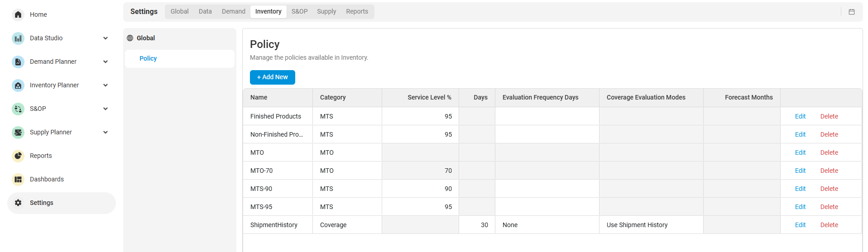Viewport: 868px width, 252px height.
Task: Open Reports via its pie-chart icon
Action: pos(18,156)
